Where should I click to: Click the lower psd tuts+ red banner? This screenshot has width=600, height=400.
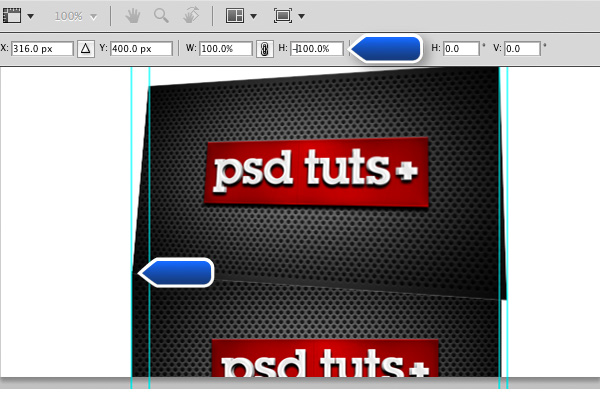pos(325,357)
